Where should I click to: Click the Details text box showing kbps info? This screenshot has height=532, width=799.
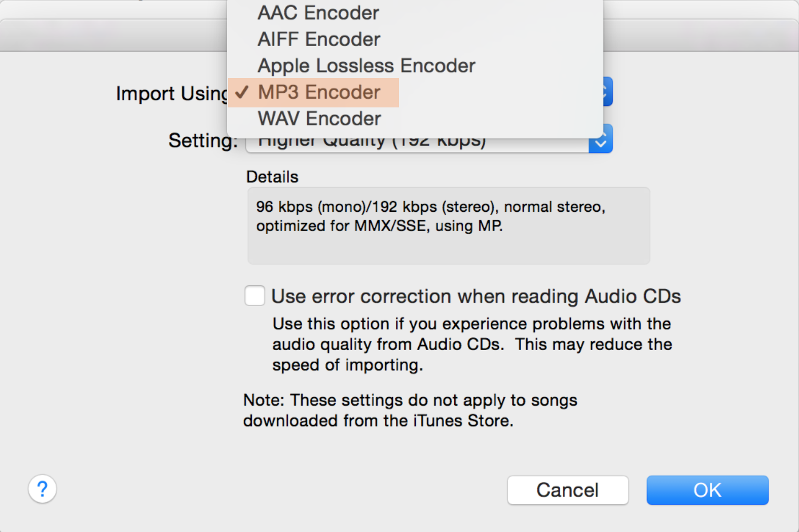point(448,225)
